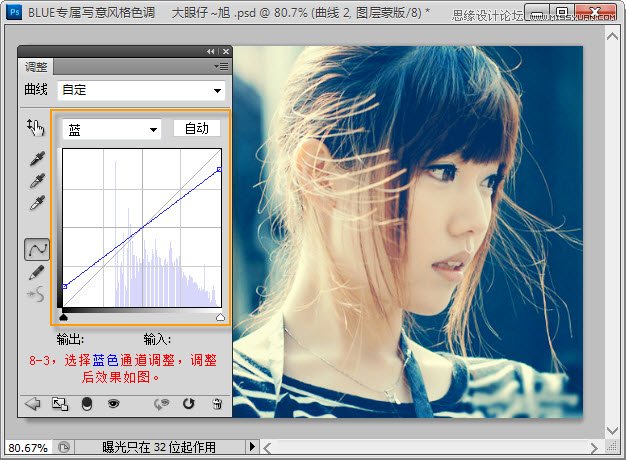The image size is (626, 460).
Task: Select the pencil draw-curve tool
Action: (x=36, y=271)
